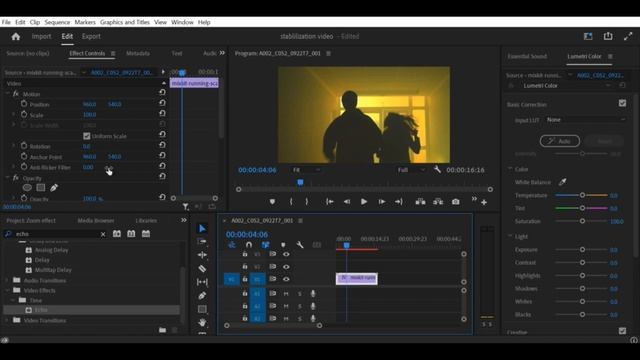Image resolution: width=640 pixels, height=360 pixels.
Task: Open timeline display settings wrench
Action: click(300, 245)
